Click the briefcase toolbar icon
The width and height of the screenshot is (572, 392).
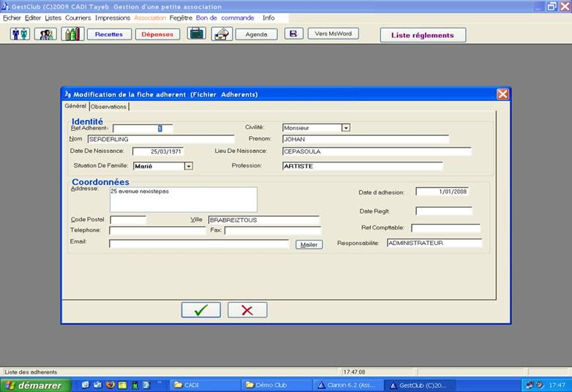tap(196, 34)
